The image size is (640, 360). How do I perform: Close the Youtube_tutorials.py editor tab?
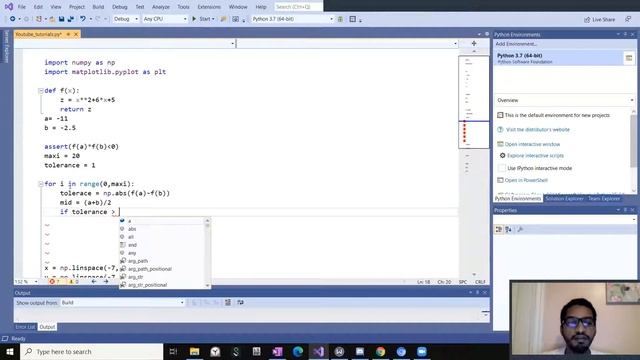76,34
